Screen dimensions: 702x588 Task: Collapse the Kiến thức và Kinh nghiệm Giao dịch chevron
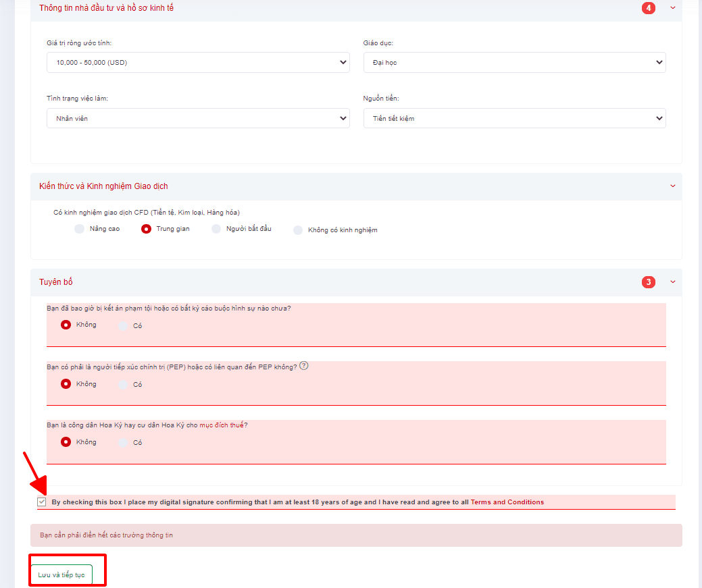672,186
